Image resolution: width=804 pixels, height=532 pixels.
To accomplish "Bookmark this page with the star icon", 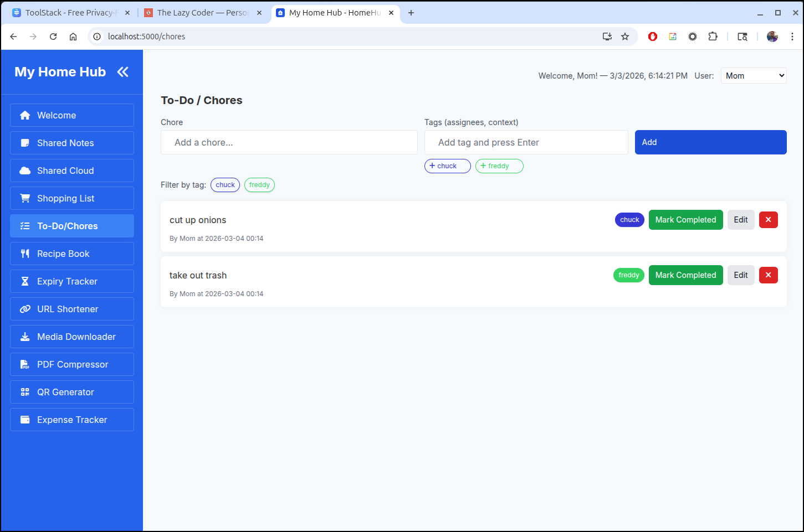I will point(625,37).
